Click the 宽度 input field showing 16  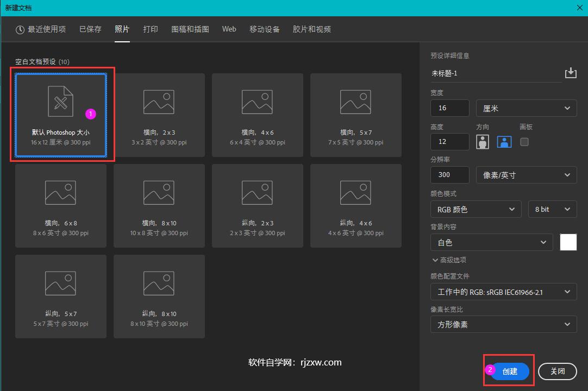449,108
